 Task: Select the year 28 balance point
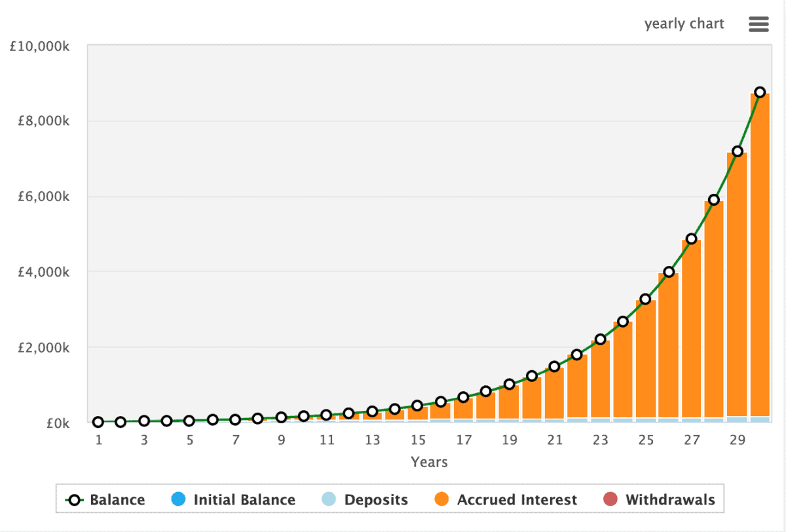coord(714,200)
